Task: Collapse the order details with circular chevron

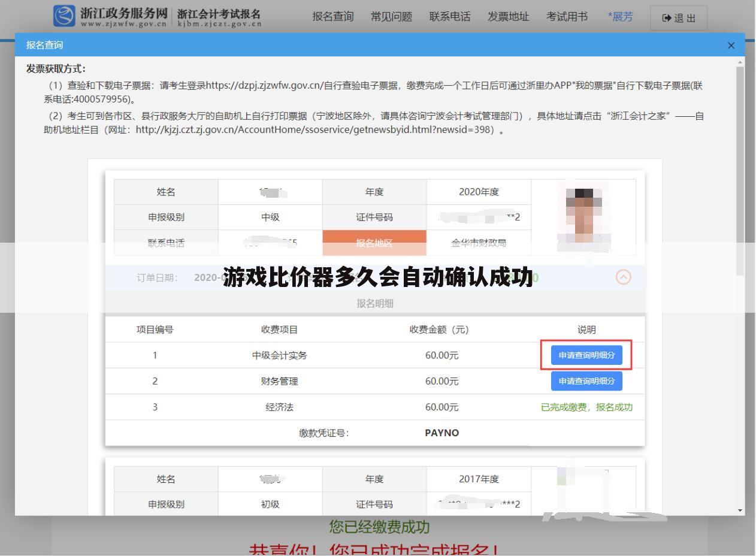Action: coord(624,277)
